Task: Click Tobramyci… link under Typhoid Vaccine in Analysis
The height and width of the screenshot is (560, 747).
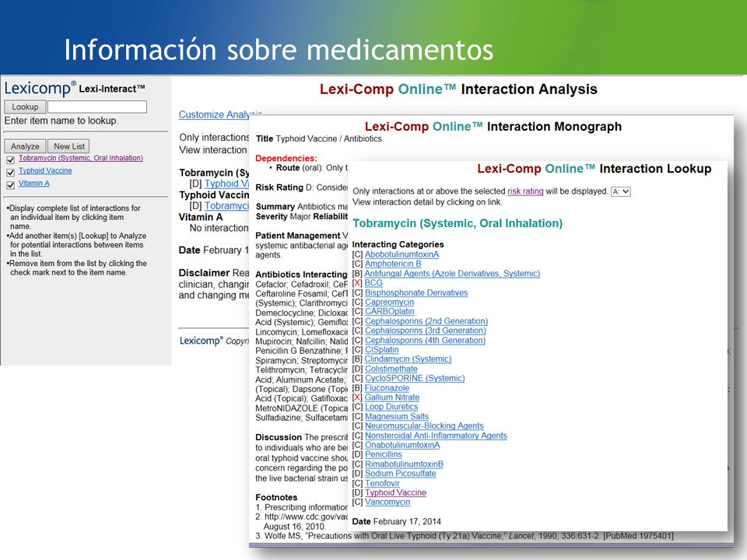Action: [226, 205]
